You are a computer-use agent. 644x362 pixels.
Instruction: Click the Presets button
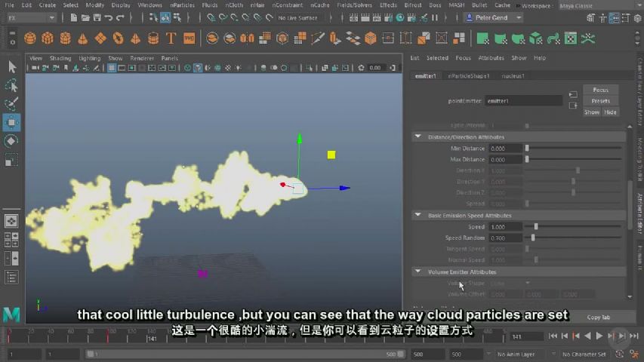point(600,101)
